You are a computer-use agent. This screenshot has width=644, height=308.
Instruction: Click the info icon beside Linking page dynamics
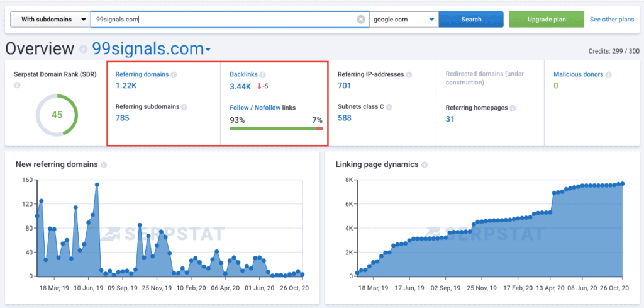(x=425, y=164)
